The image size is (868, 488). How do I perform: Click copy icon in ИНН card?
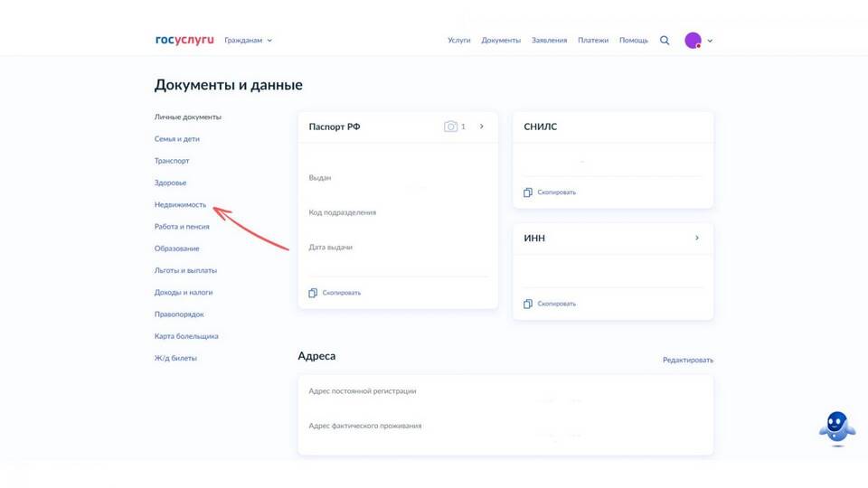click(528, 304)
